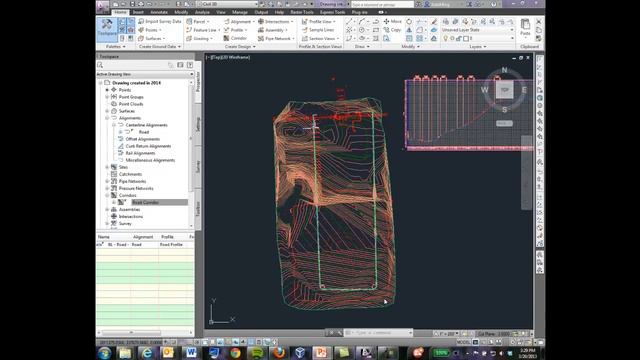Viewport: 640px width, 360px height.
Task: Select the Copy tool
Action: coord(392,30)
